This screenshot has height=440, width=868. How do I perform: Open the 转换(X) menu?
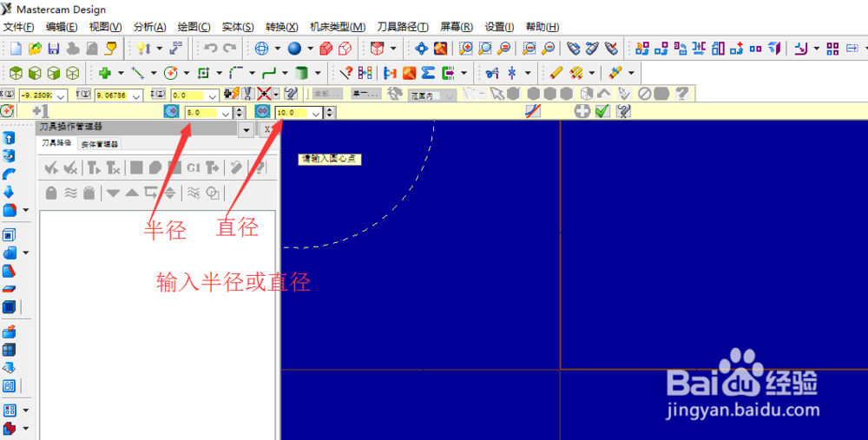click(x=282, y=27)
